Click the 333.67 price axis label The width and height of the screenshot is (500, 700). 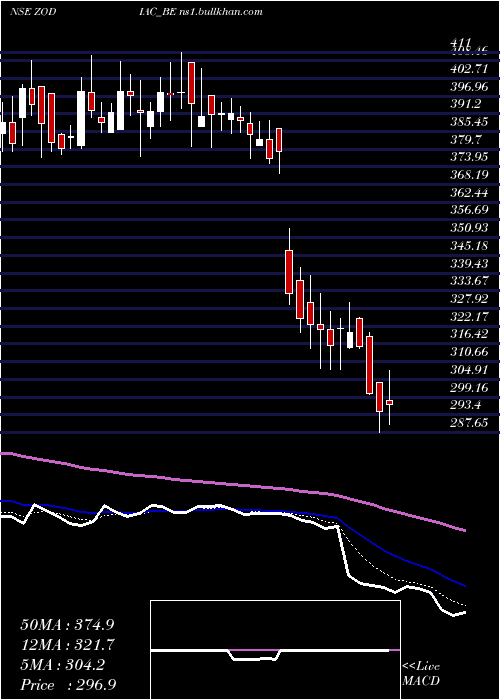[470, 281]
